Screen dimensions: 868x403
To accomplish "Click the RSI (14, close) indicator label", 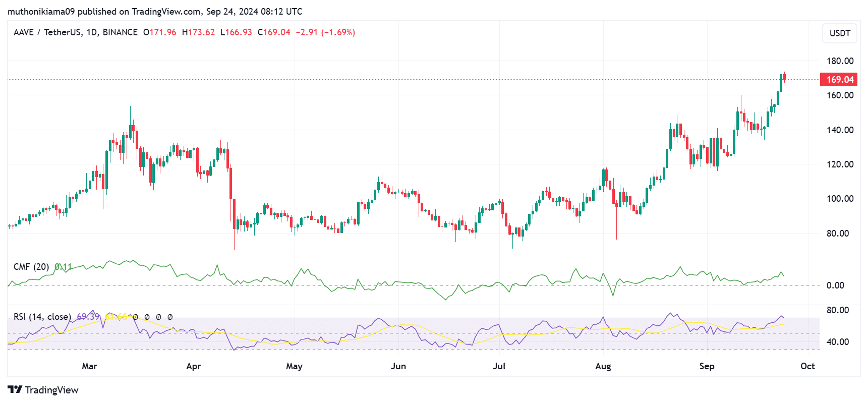I will pyautogui.click(x=42, y=317).
